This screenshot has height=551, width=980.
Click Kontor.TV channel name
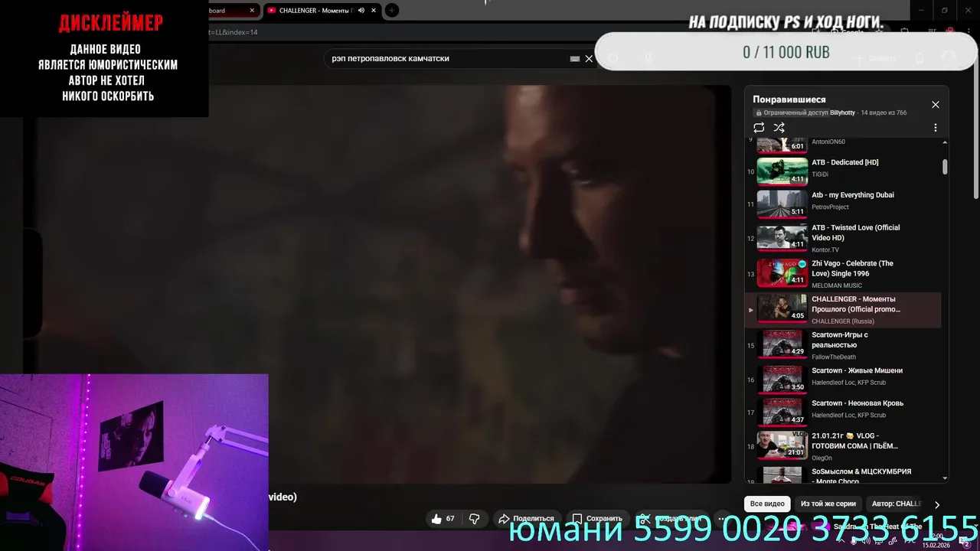pos(825,250)
